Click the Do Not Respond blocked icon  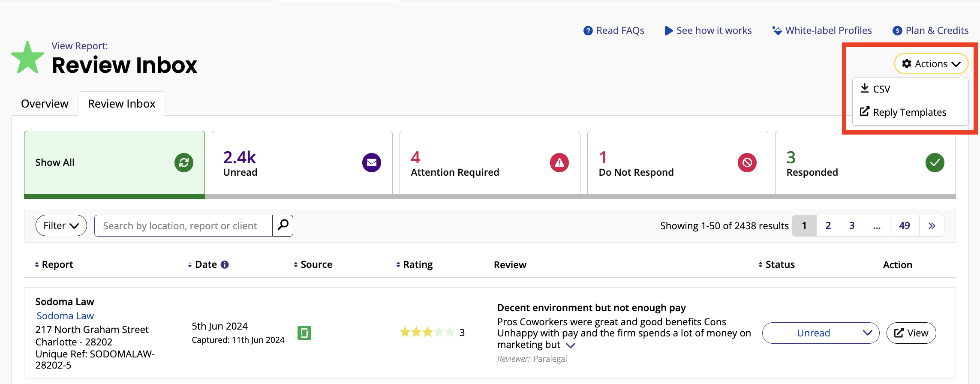pyautogui.click(x=747, y=163)
